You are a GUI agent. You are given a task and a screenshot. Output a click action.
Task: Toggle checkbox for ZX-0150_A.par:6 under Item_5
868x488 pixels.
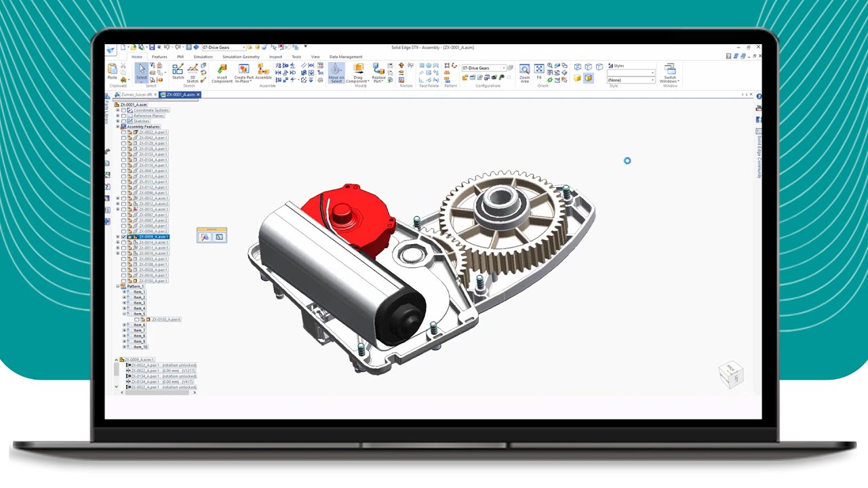[137, 319]
